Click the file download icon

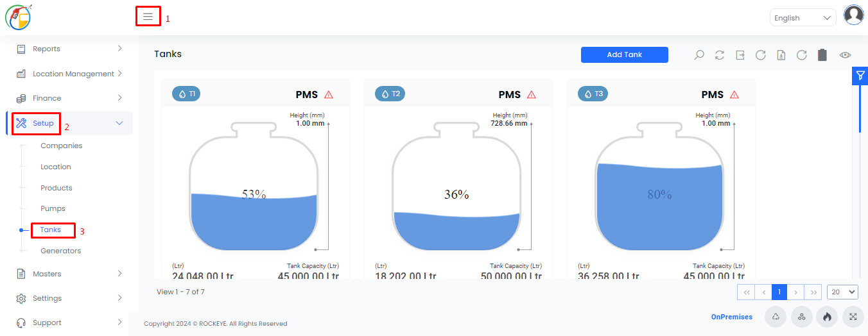coord(781,55)
